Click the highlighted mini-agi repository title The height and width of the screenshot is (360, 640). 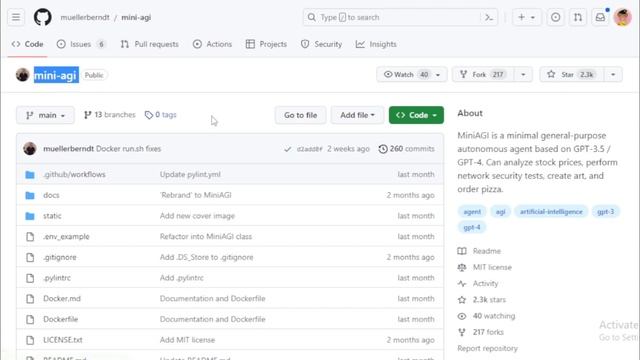(x=56, y=75)
